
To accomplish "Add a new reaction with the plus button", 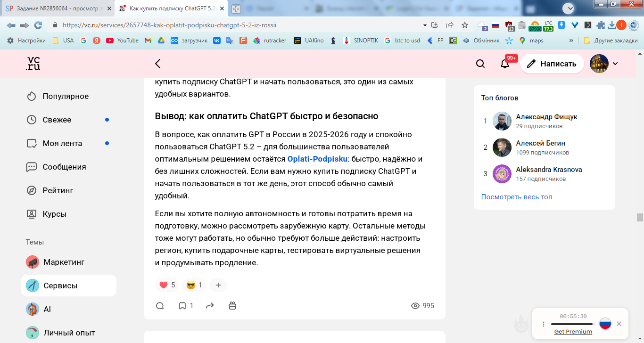I will point(218,285).
